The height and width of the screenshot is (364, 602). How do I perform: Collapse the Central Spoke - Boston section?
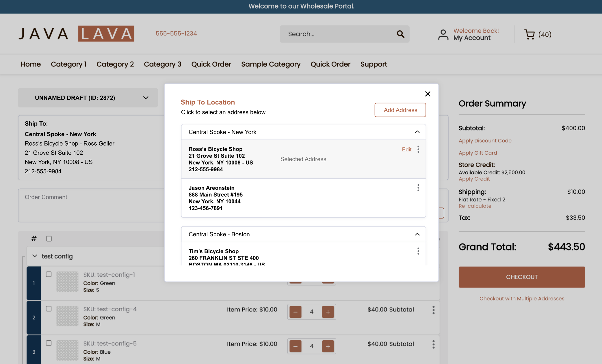(x=417, y=234)
